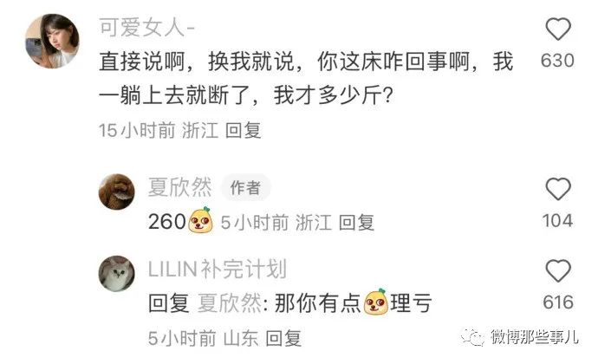Like LILIN补完计划's reply with 616 likes
This screenshot has width=598, height=364.
(x=558, y=270)
